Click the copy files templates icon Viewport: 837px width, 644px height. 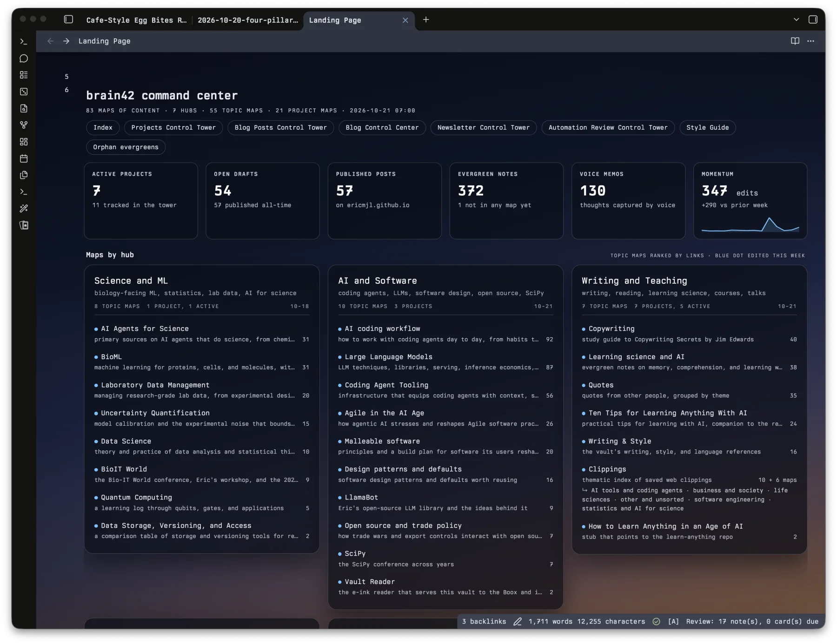24,175
